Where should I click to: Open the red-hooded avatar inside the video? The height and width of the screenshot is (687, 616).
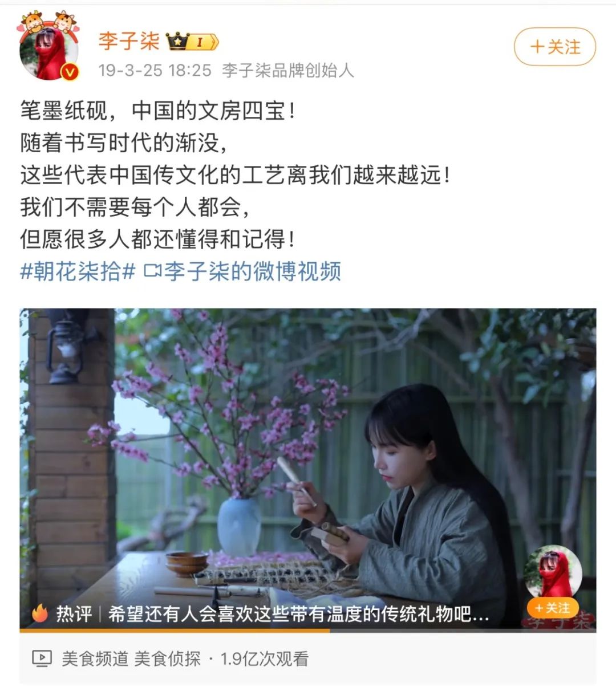553,572
